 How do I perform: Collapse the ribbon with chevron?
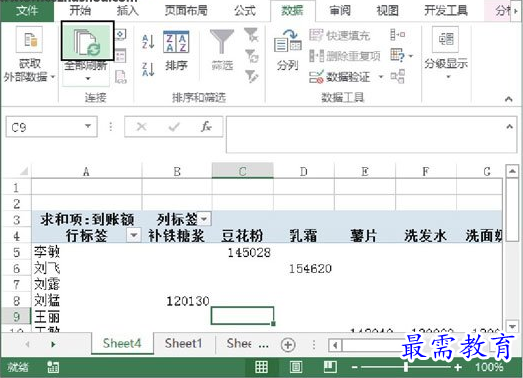click(x=509, y=99)
